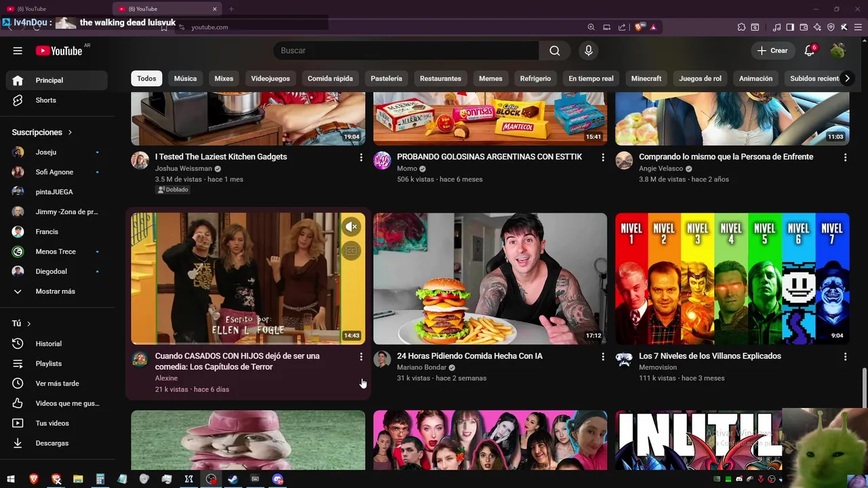Image resolution: width=868 pixels, height=488 pixels.
Task: Open Playlists in the sidebar
Action: coord(57,364)
